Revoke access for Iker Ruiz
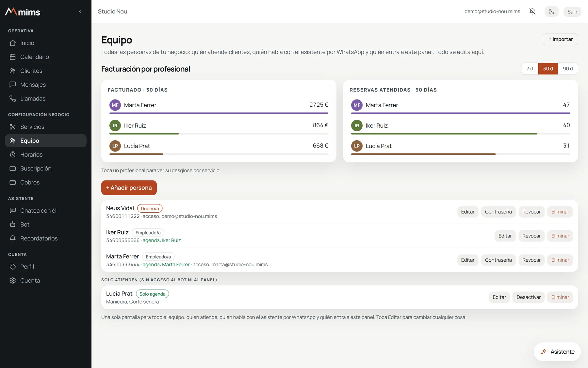 coord(531,236)
